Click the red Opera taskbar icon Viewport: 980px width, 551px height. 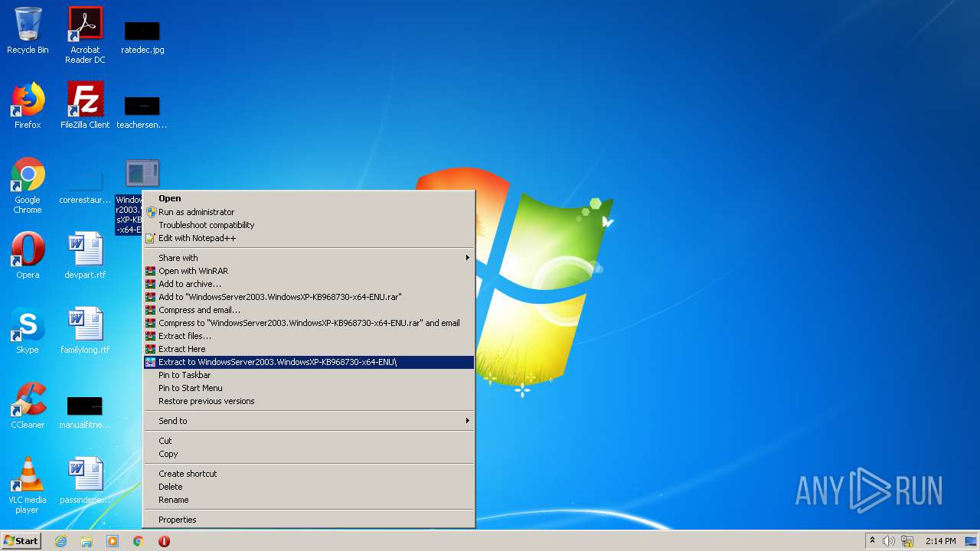(x=164, y=541)
